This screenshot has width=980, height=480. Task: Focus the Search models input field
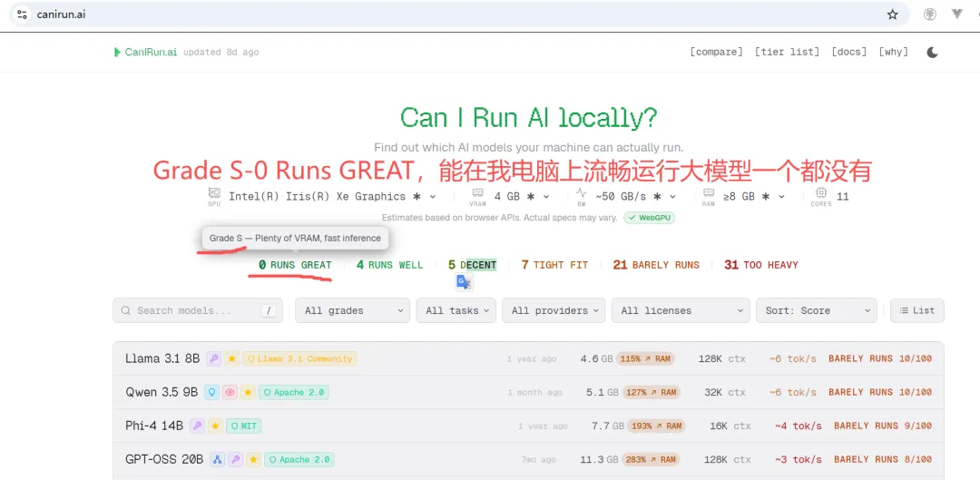tap(198, 310)
